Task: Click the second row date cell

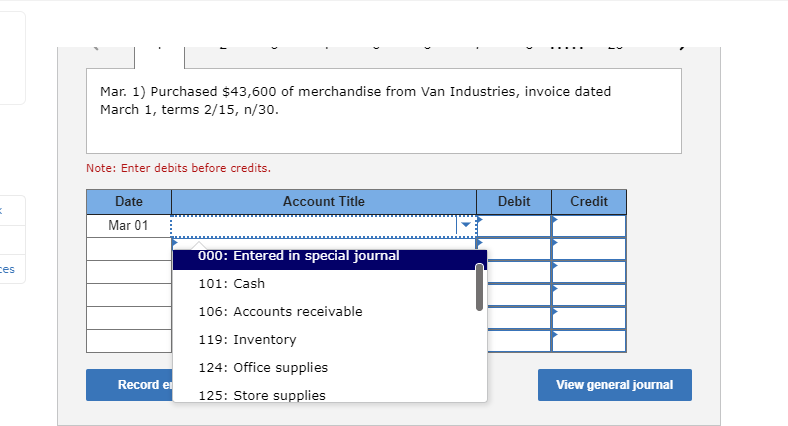Action: click(129, 249)
